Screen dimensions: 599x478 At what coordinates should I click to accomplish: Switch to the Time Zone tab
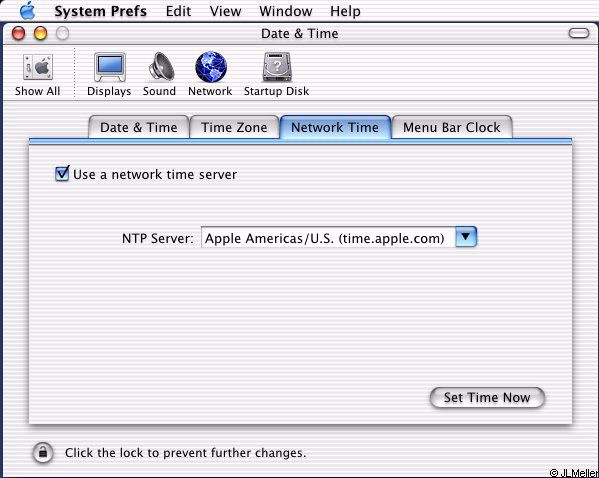[x=234, y=127]
